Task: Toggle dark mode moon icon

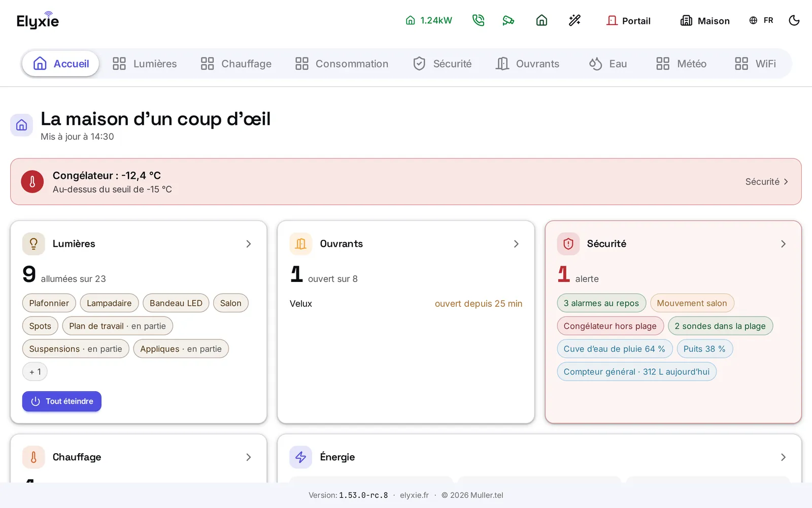Action: pos(794,20)
